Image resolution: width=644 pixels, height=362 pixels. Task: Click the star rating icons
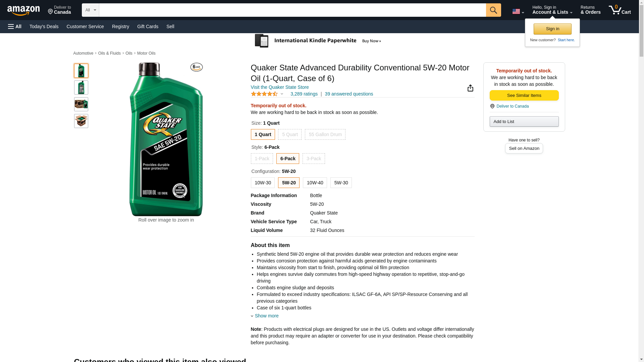264,94
